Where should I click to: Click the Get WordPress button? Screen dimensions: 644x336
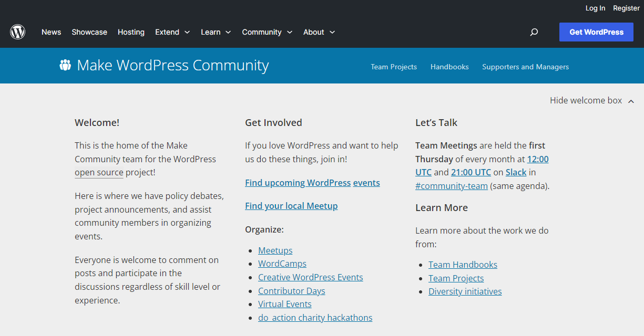point(596,32)
